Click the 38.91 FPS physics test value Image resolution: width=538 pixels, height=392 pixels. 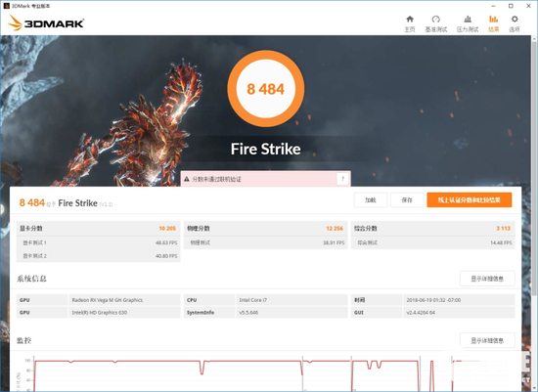coord(334,242)
